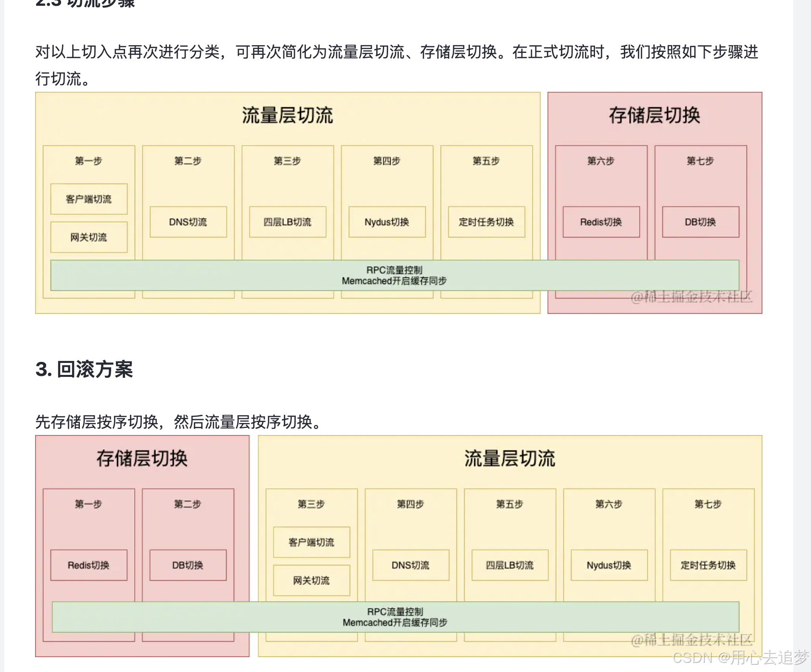Click the heading "3. 回滚方案"

click(84, 369)
